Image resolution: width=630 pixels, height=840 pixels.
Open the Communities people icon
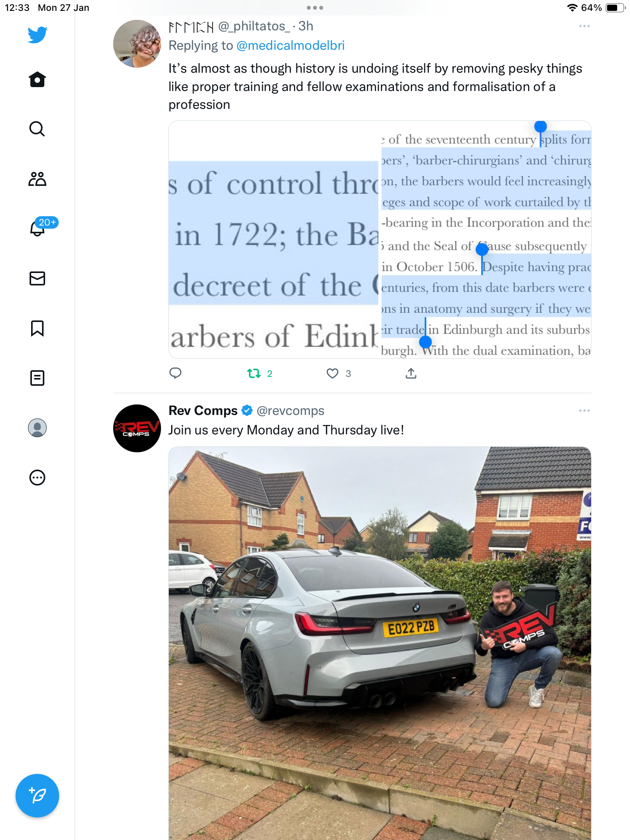coord(37,179)
